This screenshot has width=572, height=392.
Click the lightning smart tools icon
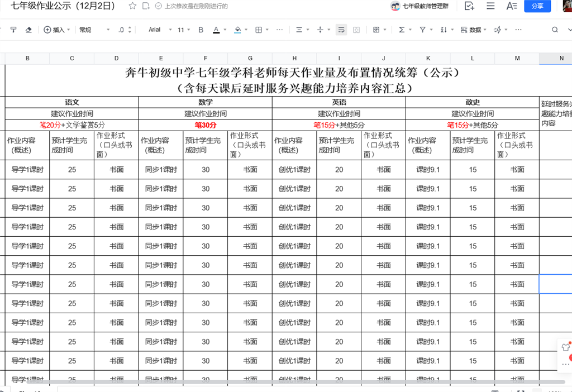(498, 30)
